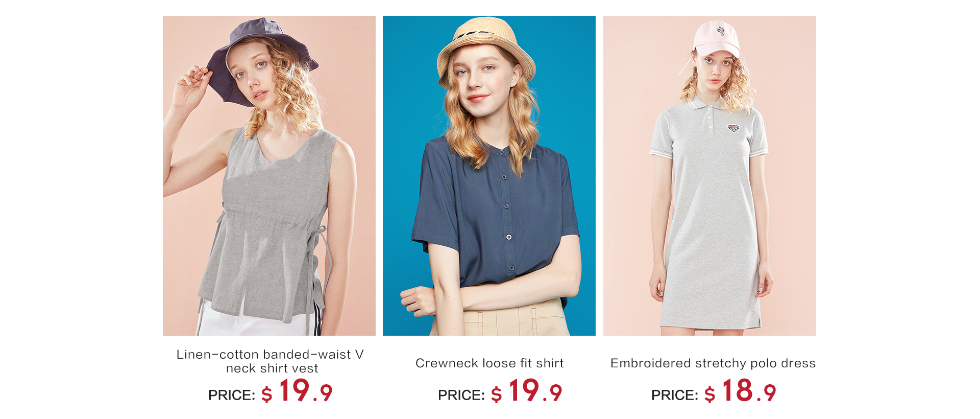Select the $19.9 price under crewneck shirt
The width and height of the screenshot is (980, 419).
coord(527,391)
